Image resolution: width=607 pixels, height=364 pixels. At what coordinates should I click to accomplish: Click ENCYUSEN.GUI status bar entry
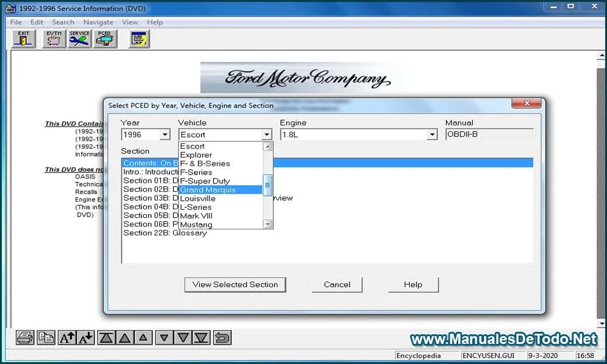tap(493, 356)
